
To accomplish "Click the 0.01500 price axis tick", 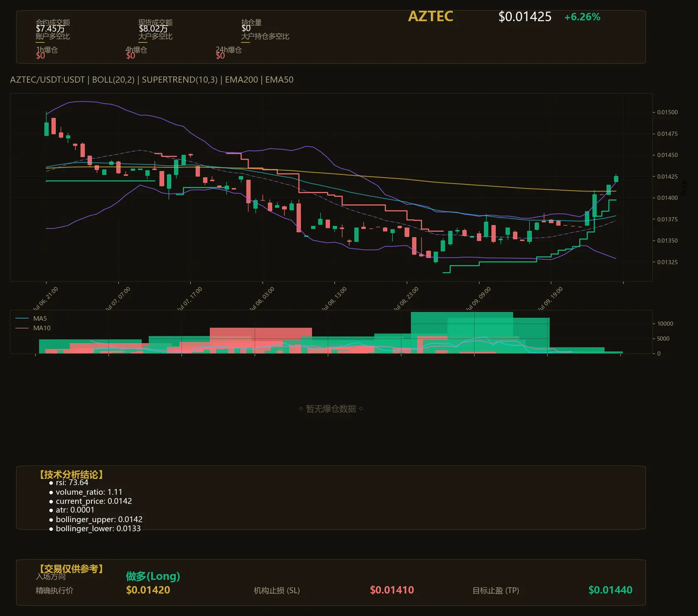I will (667, 112).
